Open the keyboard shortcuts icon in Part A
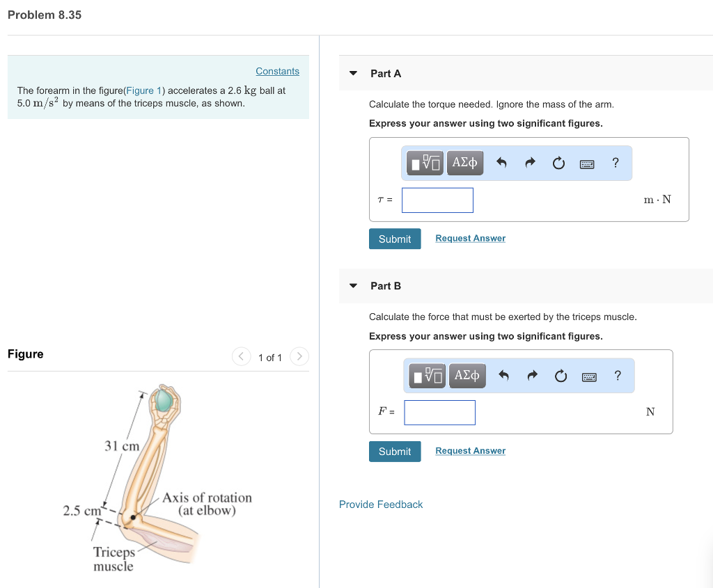The height and width of the screenshot is (588, 713). coord(587,163)
